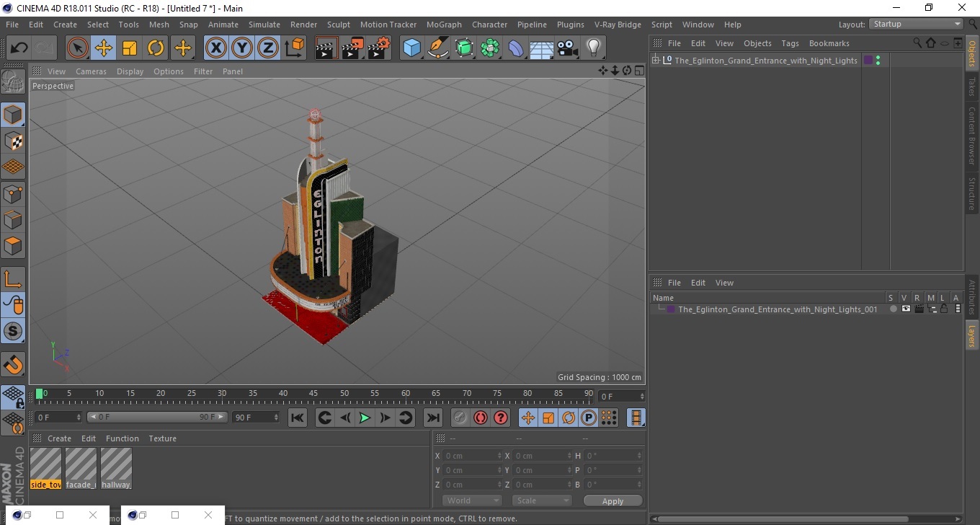Open viewport Cameras menu
980x525 pixels.
click(91, 71)
